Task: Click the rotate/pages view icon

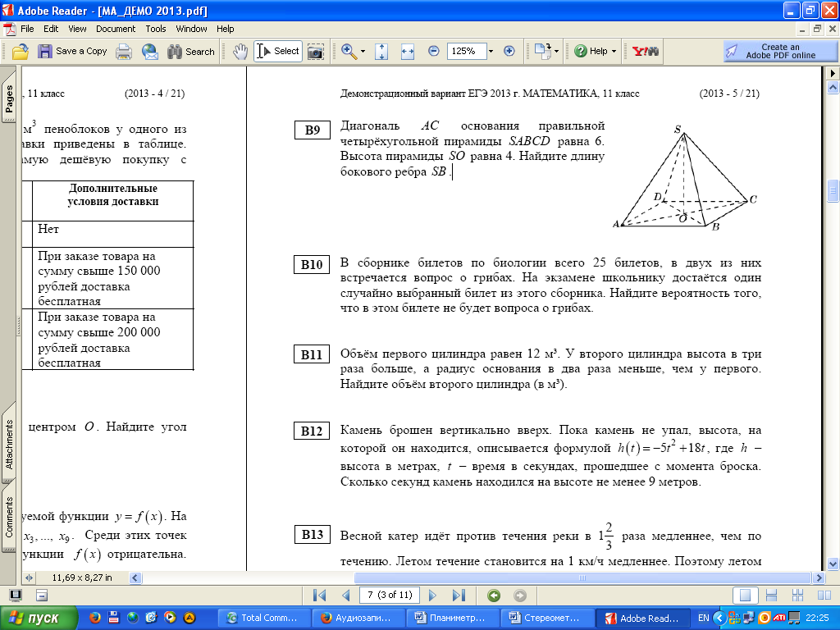Action: [x=542, y=52]
